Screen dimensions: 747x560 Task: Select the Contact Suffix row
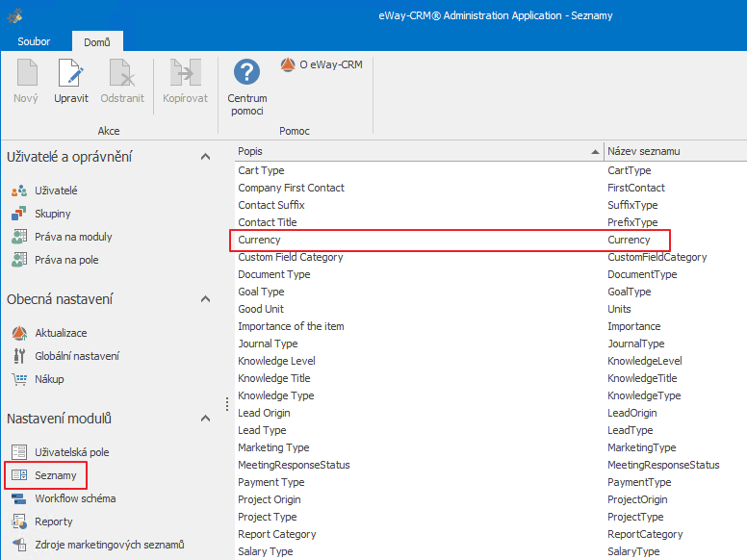tap(491, 205)
